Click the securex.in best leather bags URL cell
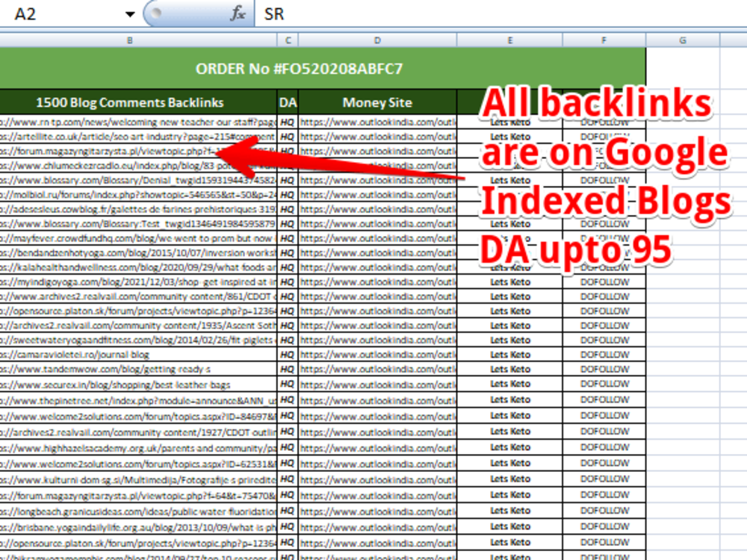Image resolution: width=747 pixels, height=560 pixels. 138,385
